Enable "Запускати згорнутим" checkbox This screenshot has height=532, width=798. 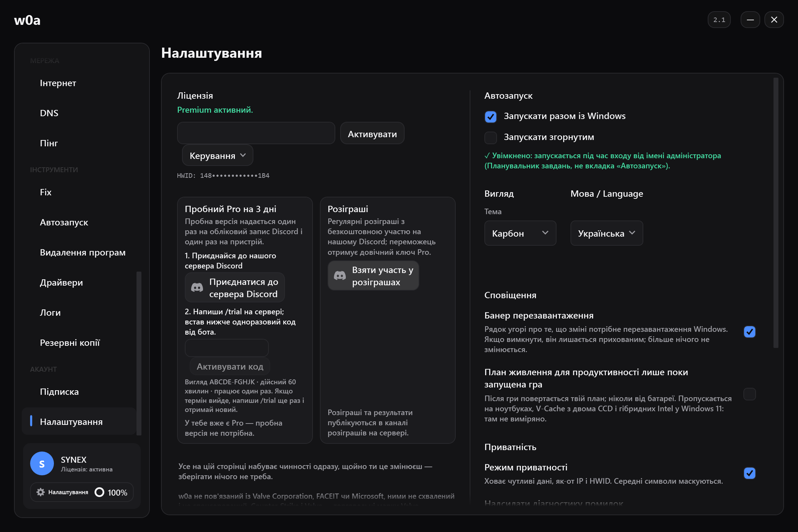pyautogui.click(x=491, y=138)
